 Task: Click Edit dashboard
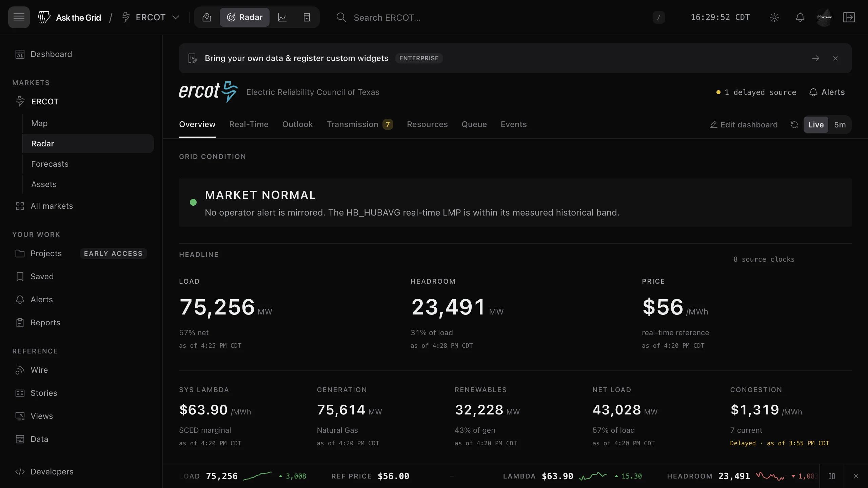click(744, 125)
